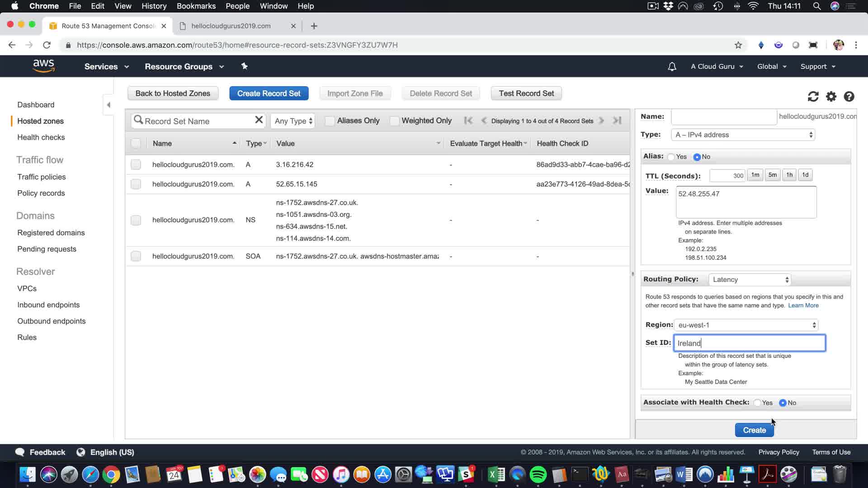Image resolution: width=868 pixels, height=488 pixels.
Task: Click the pin shortcut icon in navbar
Action: coord(245,66)
